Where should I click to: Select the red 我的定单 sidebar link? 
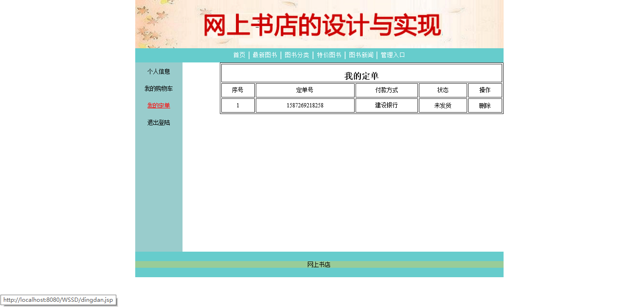point(158,105)
